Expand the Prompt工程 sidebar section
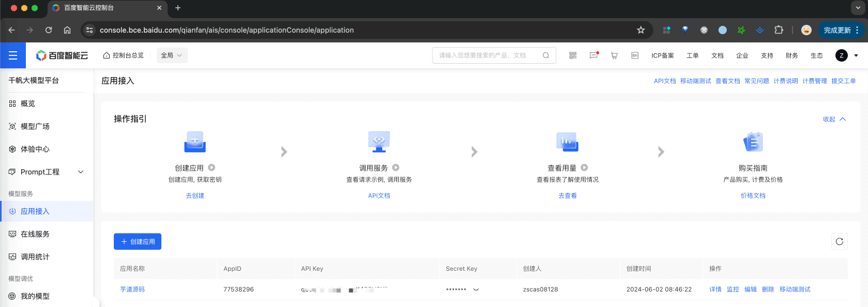This screenshot has width=868, height=307. coord(81,172)
